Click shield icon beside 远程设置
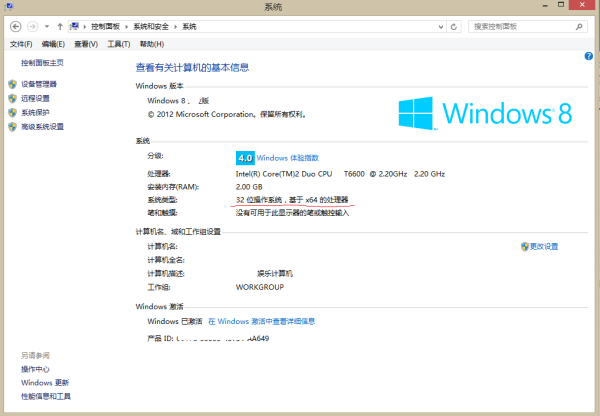The width and height of the screenshot is (600, 416). click(x=12, y=98)
